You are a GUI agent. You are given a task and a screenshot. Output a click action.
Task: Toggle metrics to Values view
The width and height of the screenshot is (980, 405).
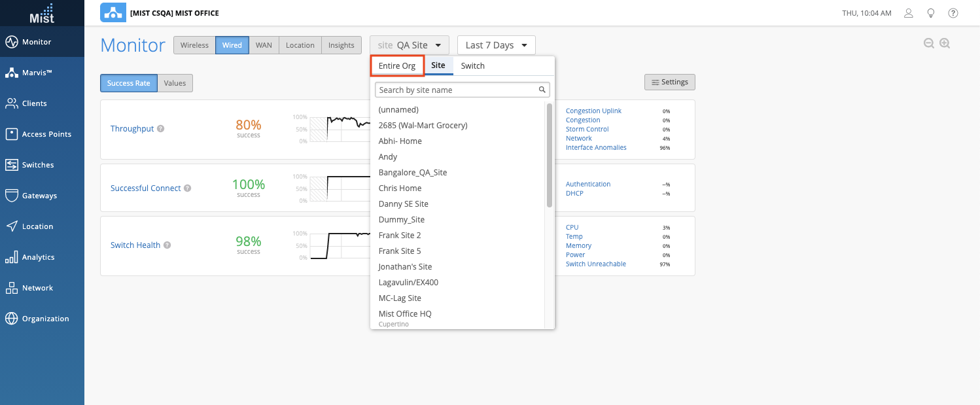click(x=175, y=83)
